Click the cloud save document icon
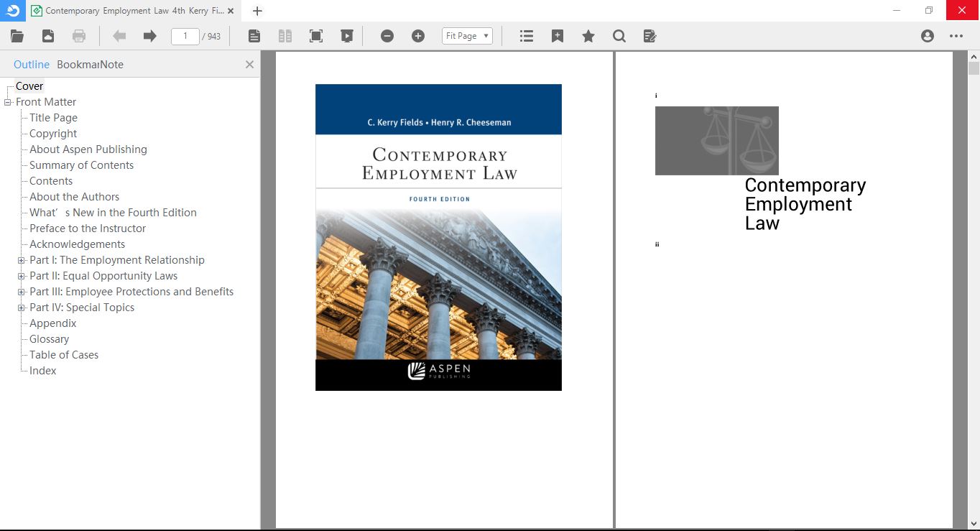The width and height of the screenshot is (980, 531). coord(48,36)
